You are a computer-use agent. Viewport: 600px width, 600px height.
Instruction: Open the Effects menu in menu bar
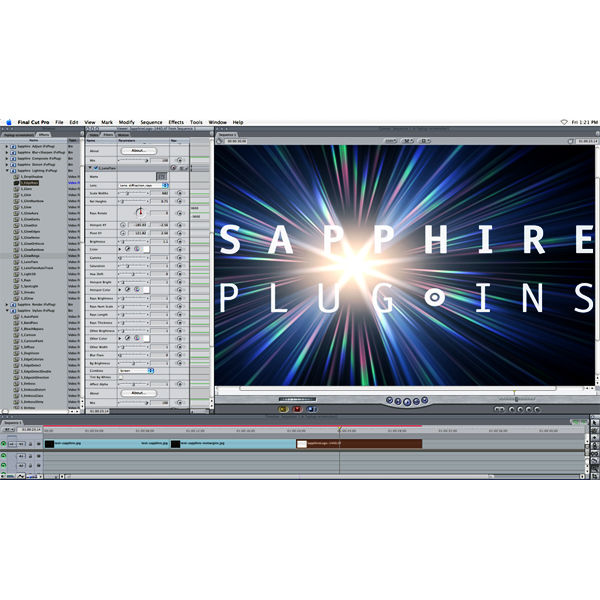coord(176,122)
